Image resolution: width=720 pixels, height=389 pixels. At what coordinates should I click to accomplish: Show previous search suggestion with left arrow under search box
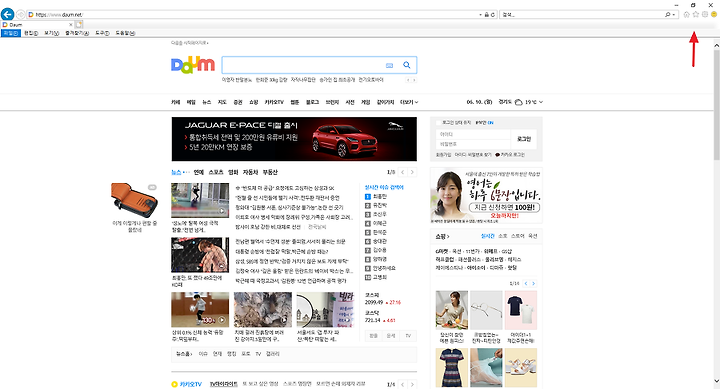coord(408,80)
